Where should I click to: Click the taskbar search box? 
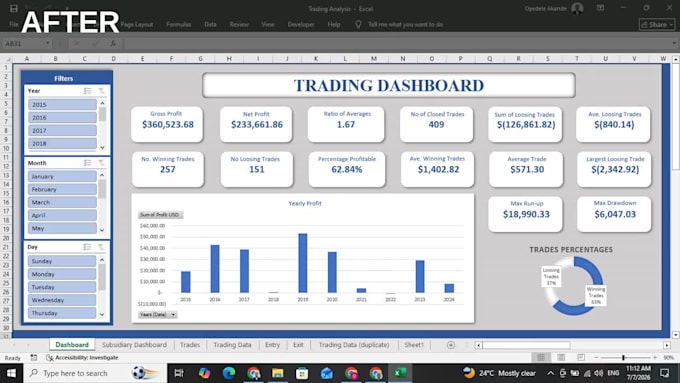click(95, 373)
